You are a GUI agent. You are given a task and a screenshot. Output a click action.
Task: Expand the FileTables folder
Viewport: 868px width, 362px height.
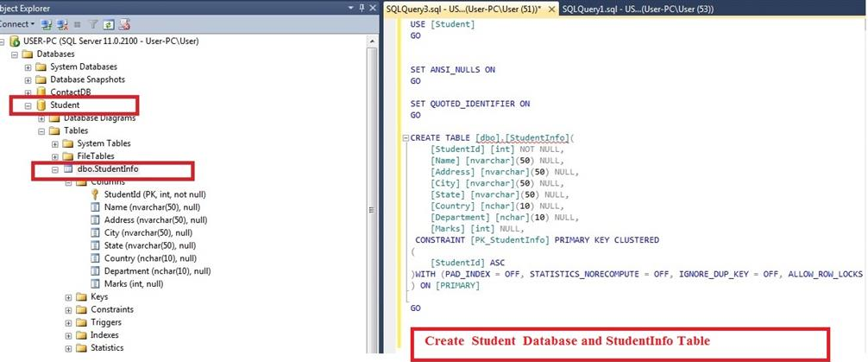(x=55, y=156)
